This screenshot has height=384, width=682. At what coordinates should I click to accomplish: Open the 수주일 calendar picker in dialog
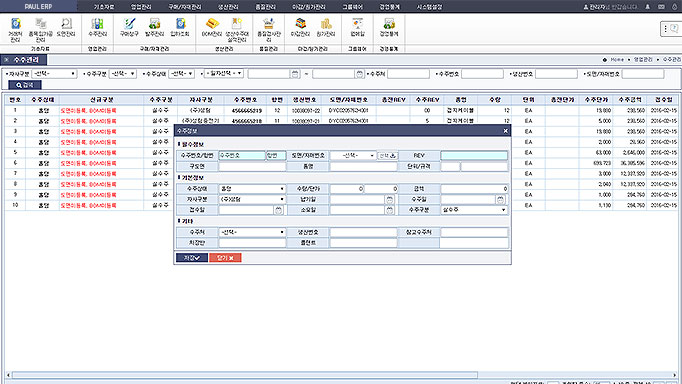501,200
